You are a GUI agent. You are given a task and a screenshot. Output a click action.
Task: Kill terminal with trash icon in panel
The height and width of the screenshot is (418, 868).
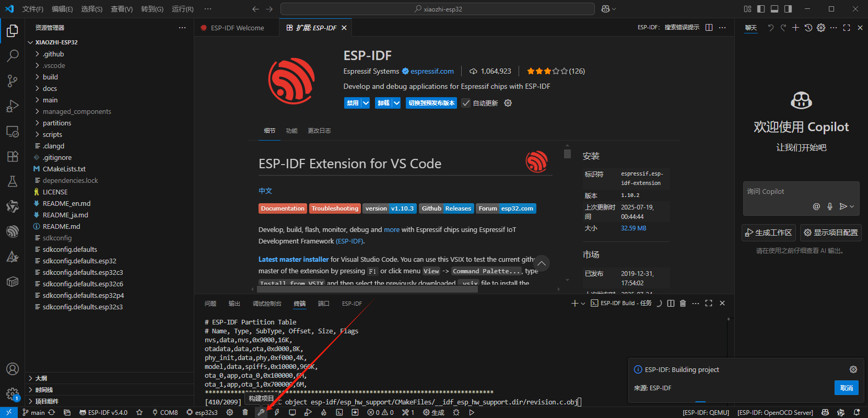683,303
